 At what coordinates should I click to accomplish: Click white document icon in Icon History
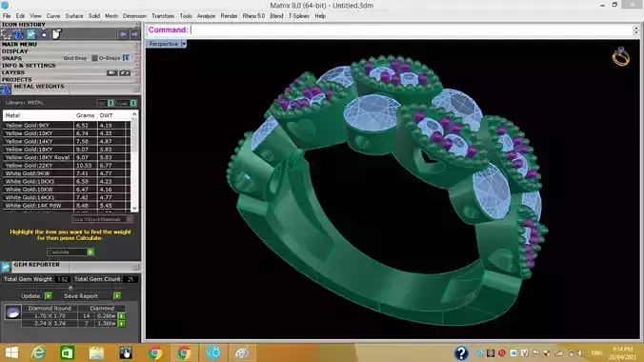point(56,34)
